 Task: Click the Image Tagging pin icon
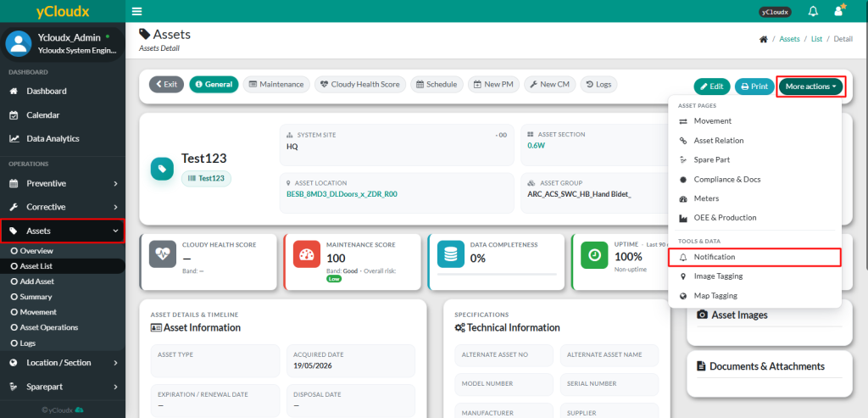683,276
